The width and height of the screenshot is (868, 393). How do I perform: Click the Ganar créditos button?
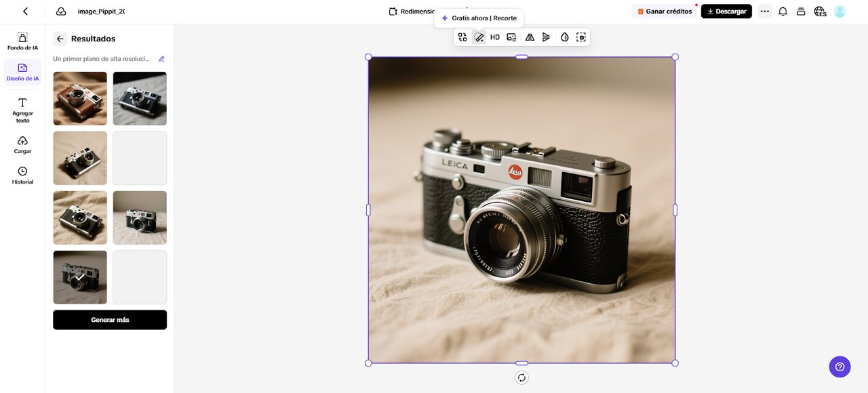pyautogui.click(x=665, y=12)
